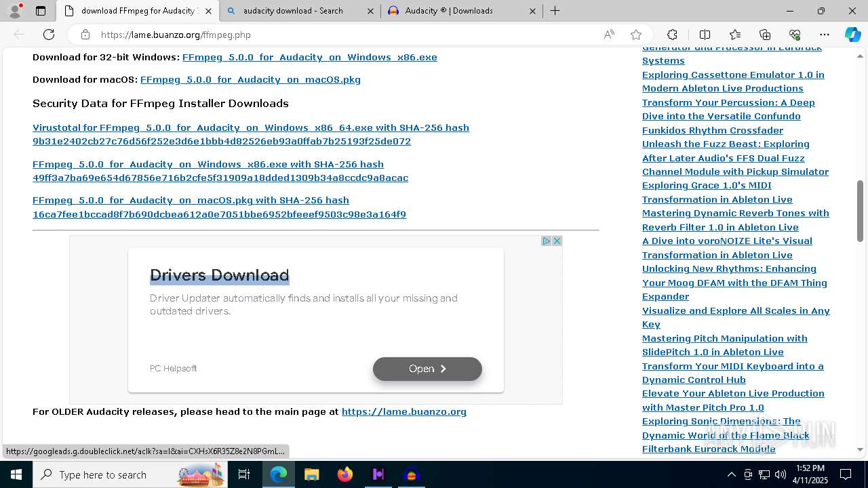Toggle split screen icon
This screenshot has width=868, height=488.
(705, 35)
